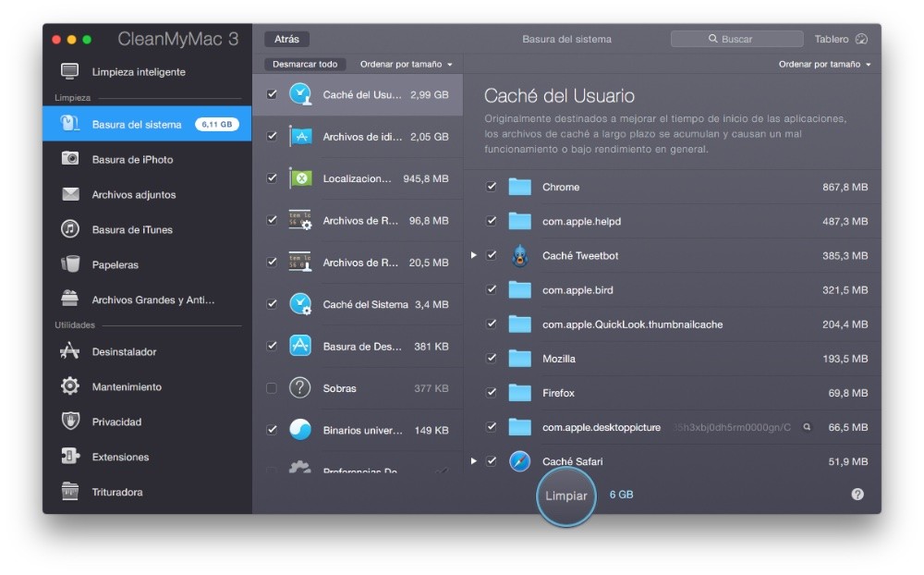Click the Caché del Usuario category icon
This screenshot has height=575, width=924.
point(300,94)
